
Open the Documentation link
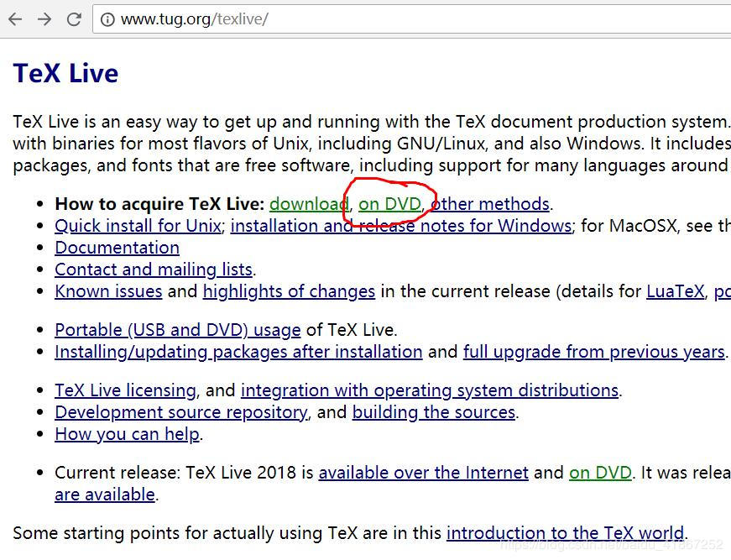point(117,248)
